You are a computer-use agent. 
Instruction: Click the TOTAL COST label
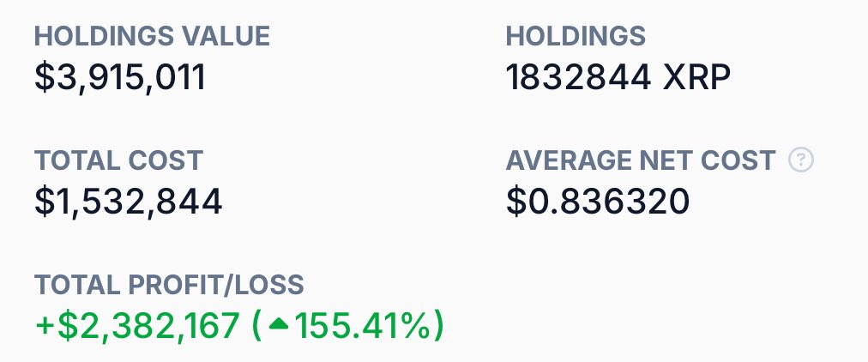pyautogui.click(x=118, y=160)
